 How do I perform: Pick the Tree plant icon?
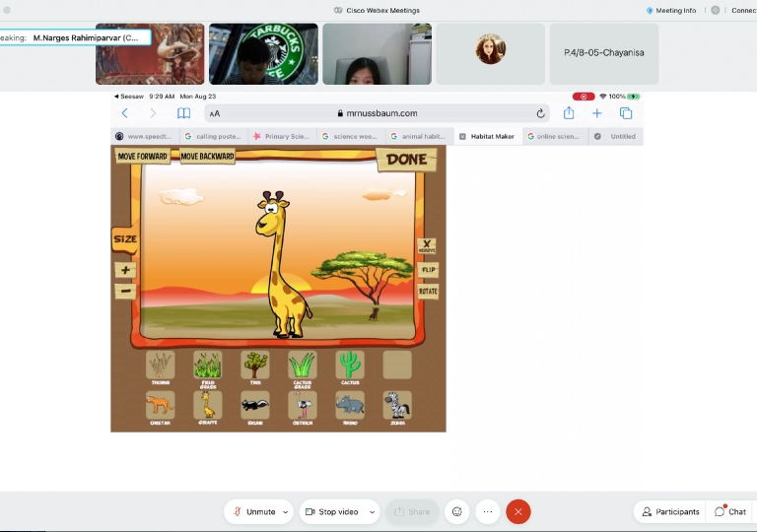point(255,365)
